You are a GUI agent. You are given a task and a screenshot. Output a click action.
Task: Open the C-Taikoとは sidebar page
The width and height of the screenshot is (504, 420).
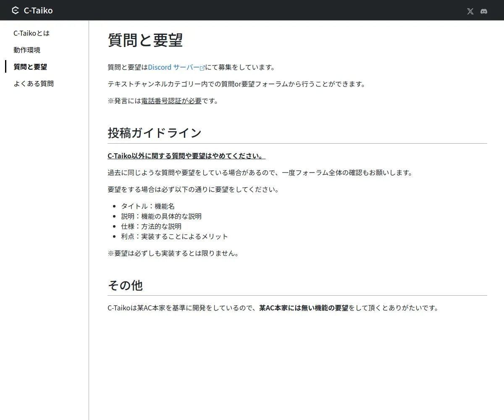[31, 33]
